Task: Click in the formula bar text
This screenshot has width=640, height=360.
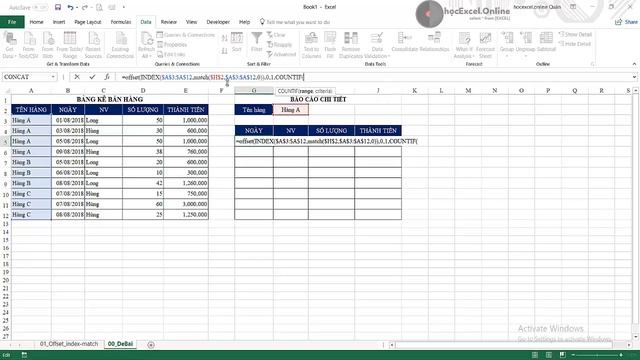Action: [x=372, y=77]
